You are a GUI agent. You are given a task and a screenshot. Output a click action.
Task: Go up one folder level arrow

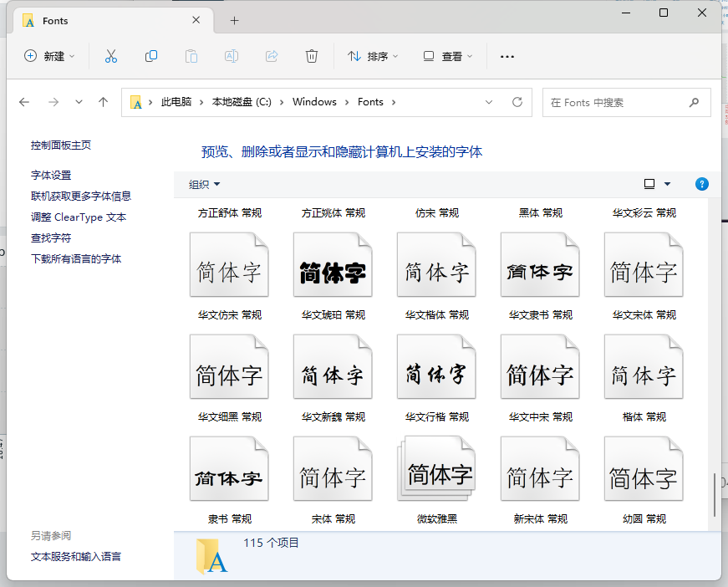(103, 102)
